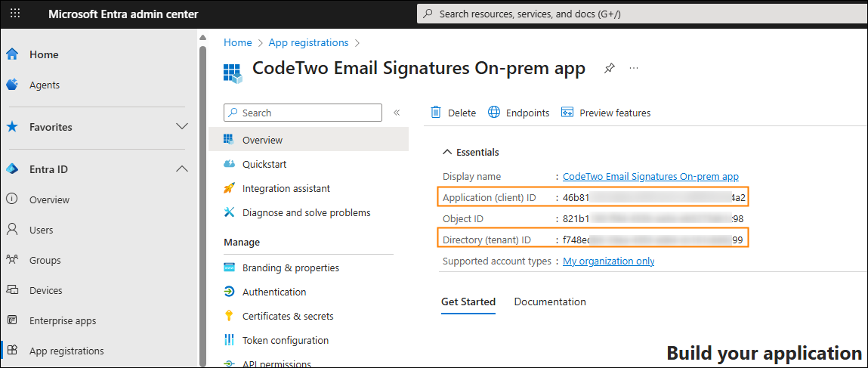868x368 pixels.
Task: Click the Delete trash icon
Action: pos(436,113)
